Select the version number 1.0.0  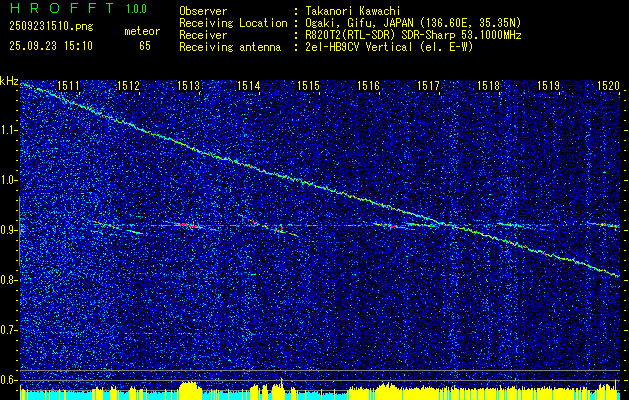coord(136,9)
